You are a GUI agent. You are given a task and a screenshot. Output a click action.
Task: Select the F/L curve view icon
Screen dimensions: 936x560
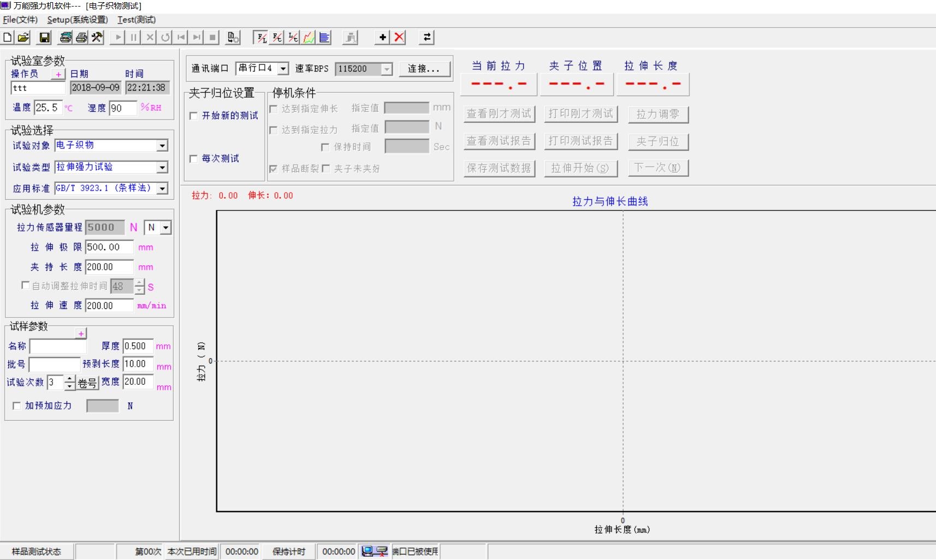(x=262, y=37)
